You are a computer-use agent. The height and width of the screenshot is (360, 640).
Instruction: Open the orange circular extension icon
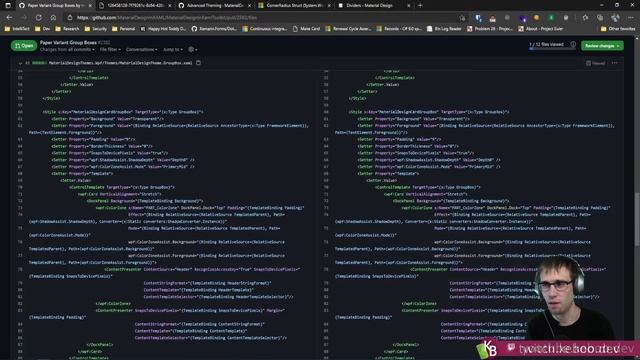[x=537, y=18]
